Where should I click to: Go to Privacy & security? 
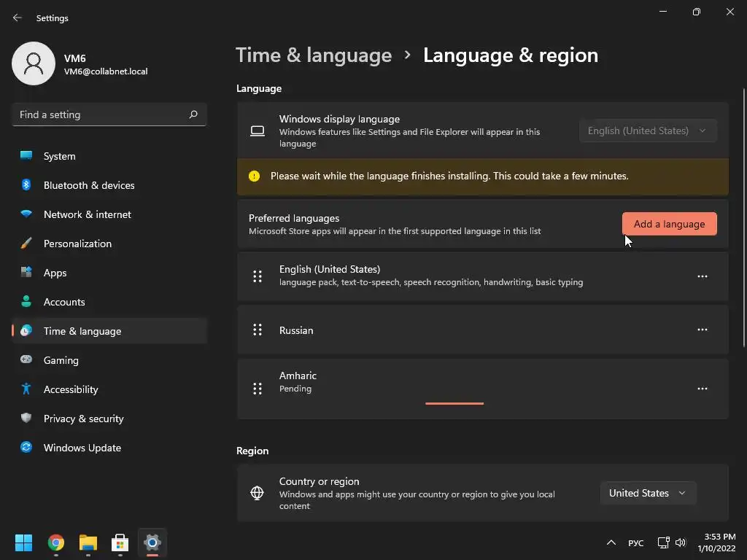pyautogui.click(x=109, y=419)
